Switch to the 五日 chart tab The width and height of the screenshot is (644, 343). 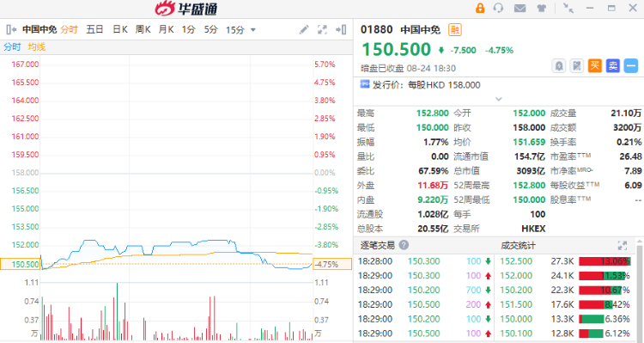pyautogui.click(x=94, y=29)
